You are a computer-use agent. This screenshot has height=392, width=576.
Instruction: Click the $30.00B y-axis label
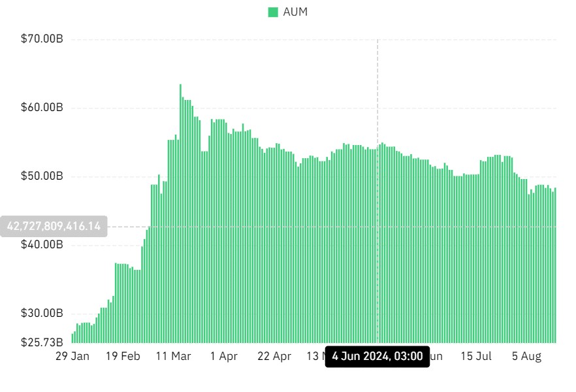pyautogui.click(x=42, y=314)
